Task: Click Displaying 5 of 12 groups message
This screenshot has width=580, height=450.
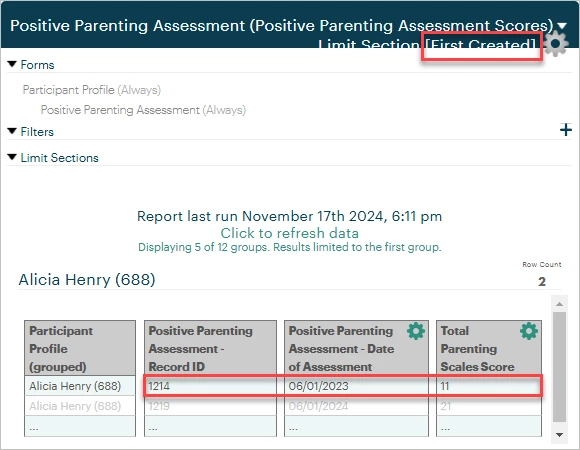Action: 290,247
